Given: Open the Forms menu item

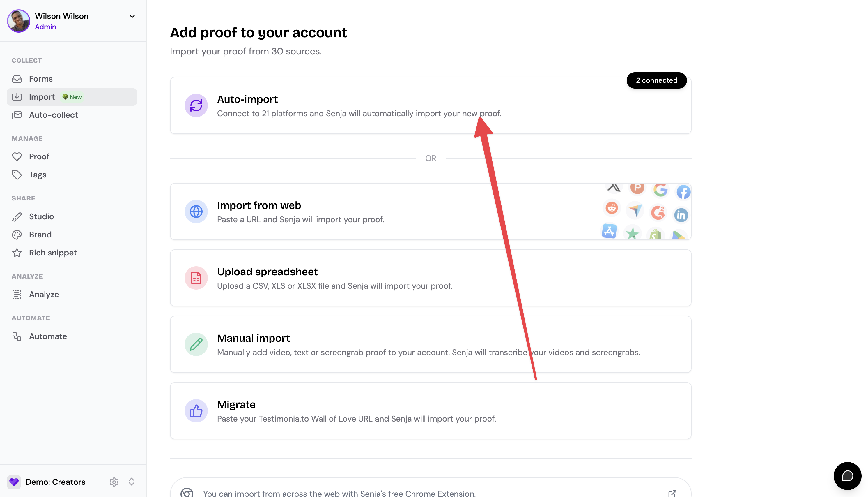Looking at the screenshot, I should 72,79.
